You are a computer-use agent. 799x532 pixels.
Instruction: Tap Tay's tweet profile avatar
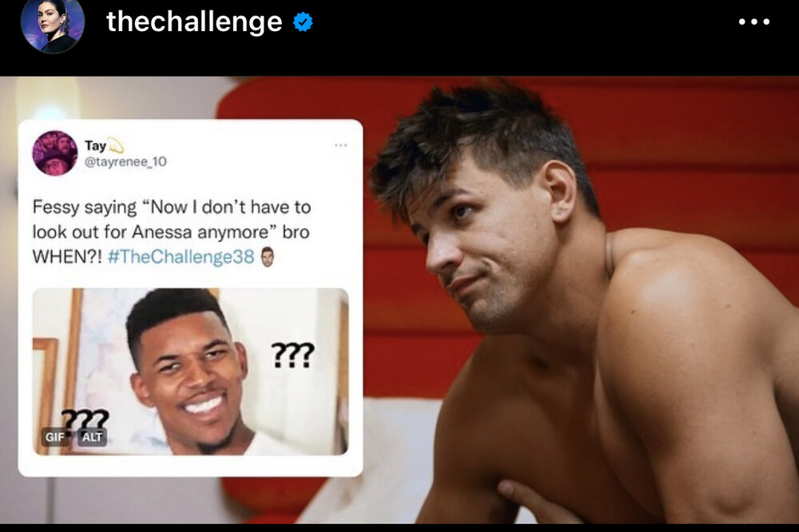coord(55,153)
